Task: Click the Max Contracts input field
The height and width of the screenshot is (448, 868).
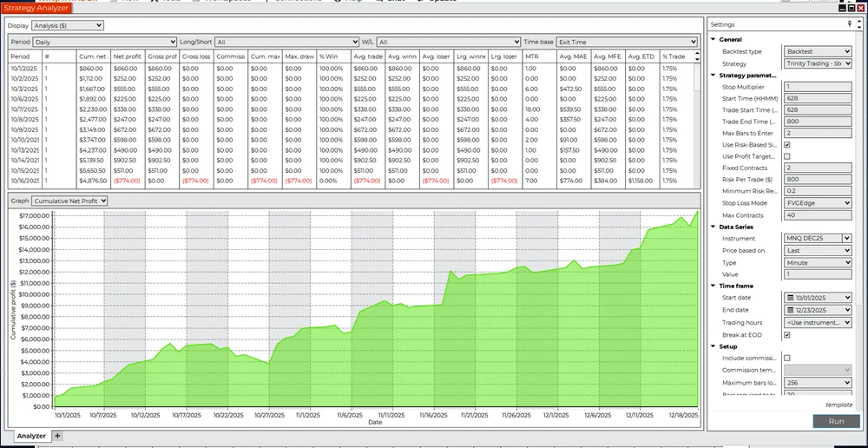Action: tap(818, 215)
